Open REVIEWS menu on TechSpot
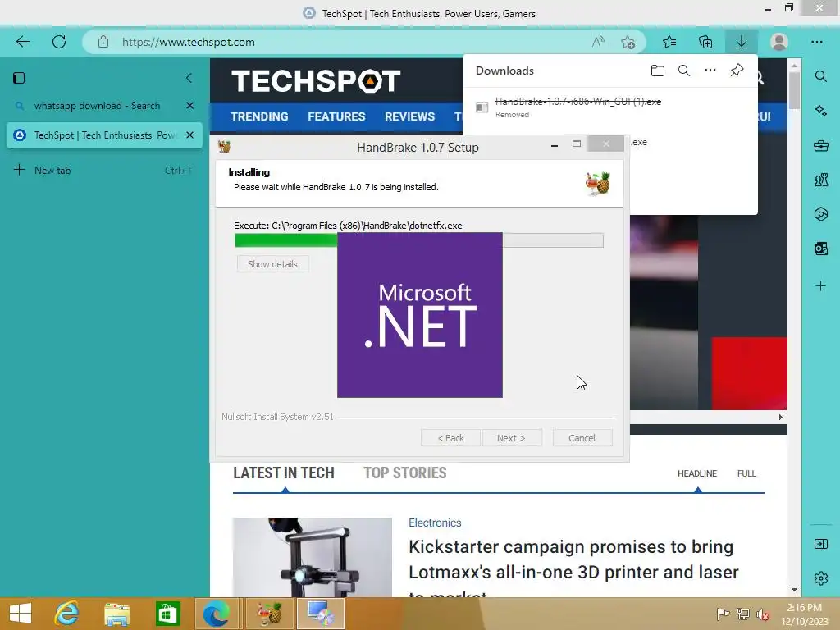840x630 pixels. [410, 116]
